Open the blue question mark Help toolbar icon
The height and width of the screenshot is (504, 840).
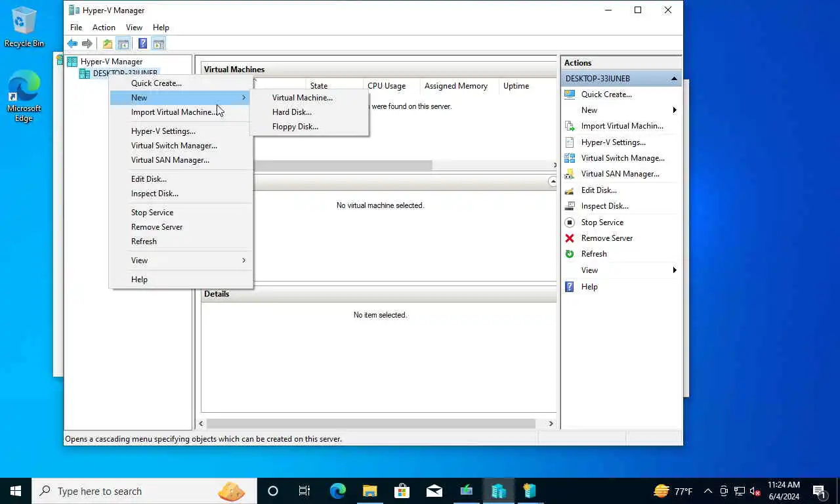(142, 44)
